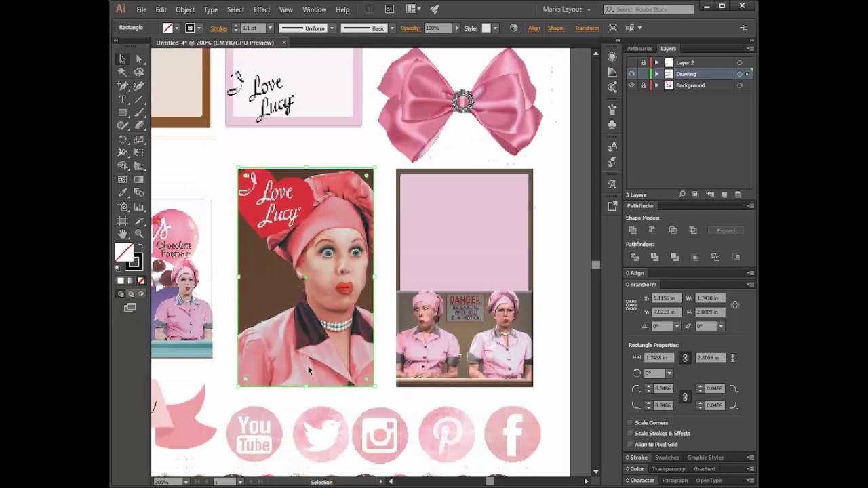Open the stroke weight dropdown
Image resolution: width=868 pixels, height=488 pixels.
270,28
